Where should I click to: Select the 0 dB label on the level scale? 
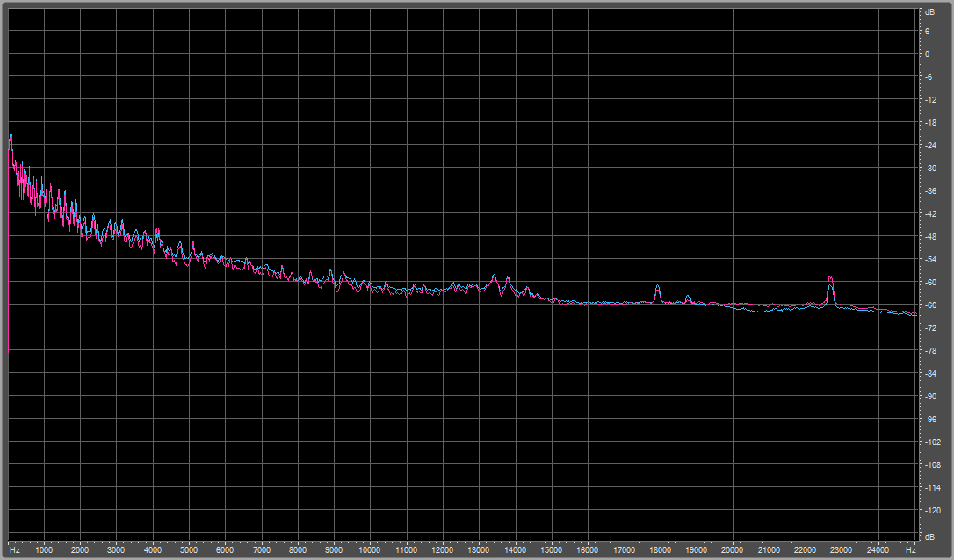click(x=928, y=54)
